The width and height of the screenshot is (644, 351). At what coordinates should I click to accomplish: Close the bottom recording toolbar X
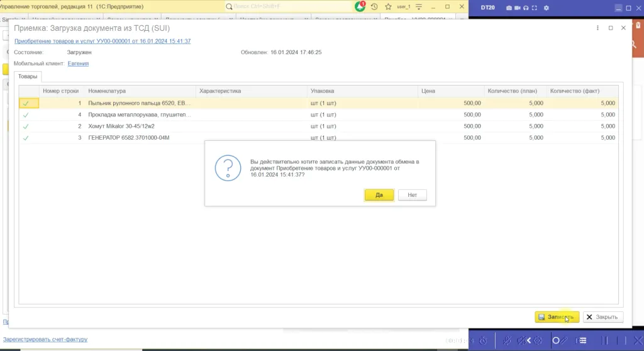pyautogui.click(x=638, y=340)
